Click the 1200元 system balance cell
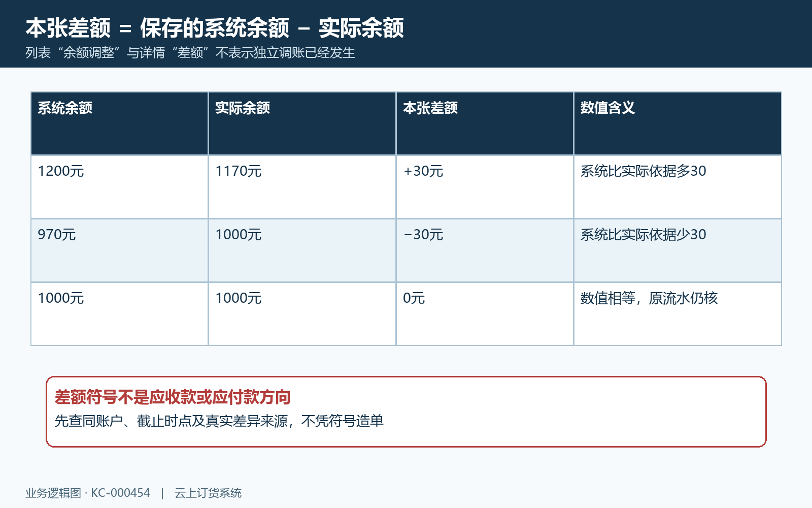812x508 pixels. 119,187
